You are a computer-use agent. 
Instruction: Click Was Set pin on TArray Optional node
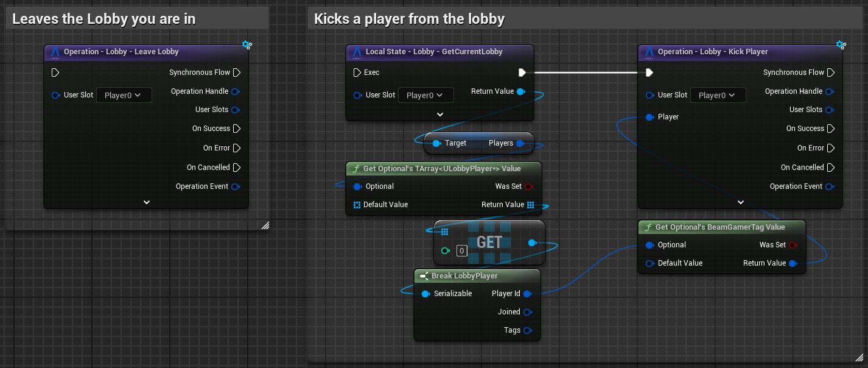(x=529, y=186)
